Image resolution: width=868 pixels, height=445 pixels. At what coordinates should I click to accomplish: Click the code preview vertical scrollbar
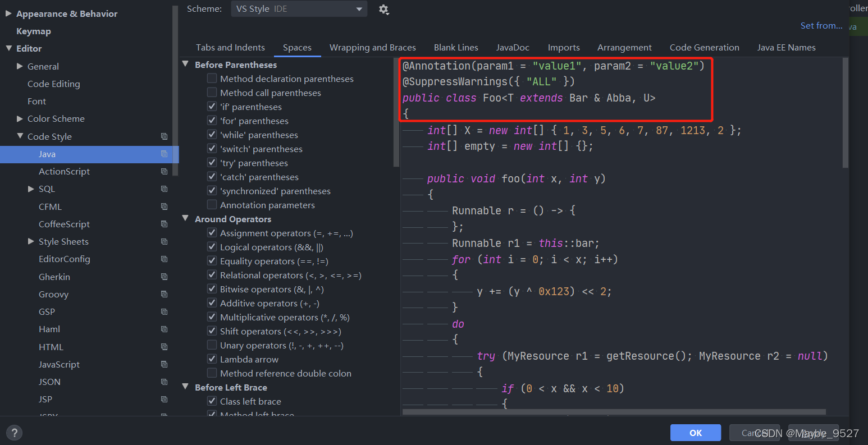click(x=846, y=112)
